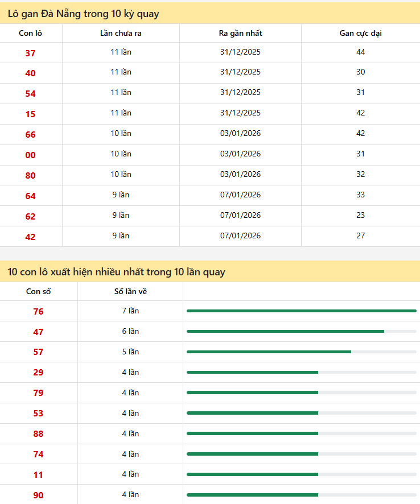420x504 pixels.
Task: Click lô number 54 in gan table
Action: tap(30, 94)
